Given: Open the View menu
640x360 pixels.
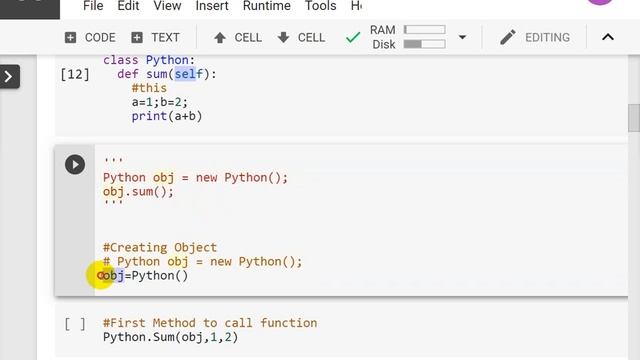Looking at the screenshot, I should pyautogui.click(x=167, y=6).
